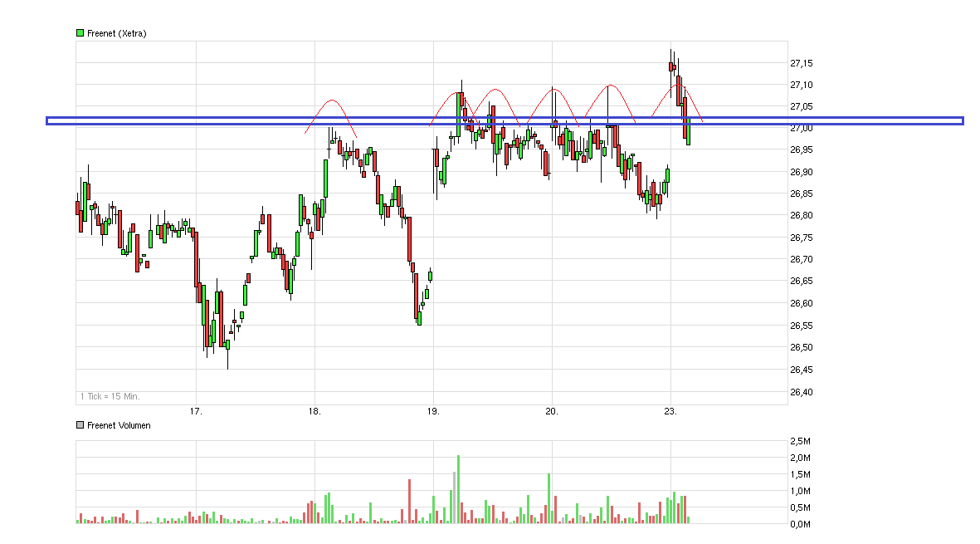980x544 pixels.
Task: Click the 26,75 price axis label
Action: click(802, 238)
